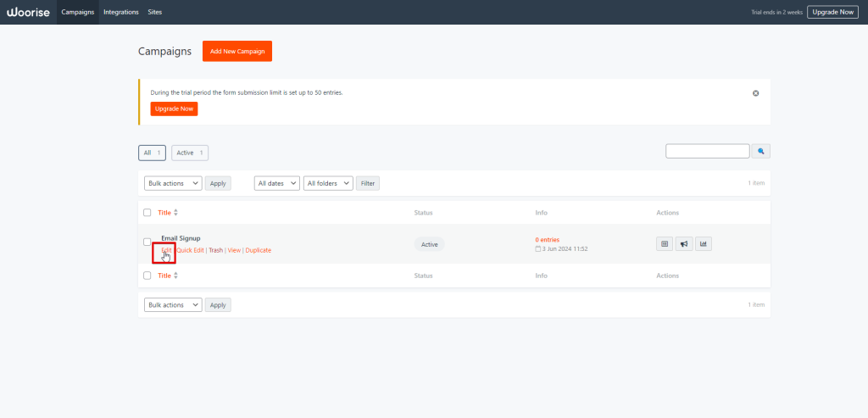Click the Woorise logo
The width and height of the screenshot is (868, 418).
tap(28, 12)
